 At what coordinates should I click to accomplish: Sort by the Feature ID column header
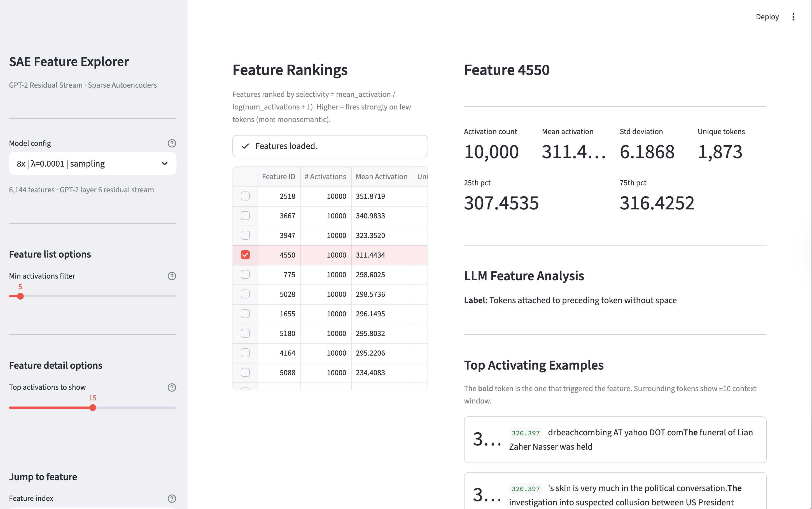(x=278, y=177)
